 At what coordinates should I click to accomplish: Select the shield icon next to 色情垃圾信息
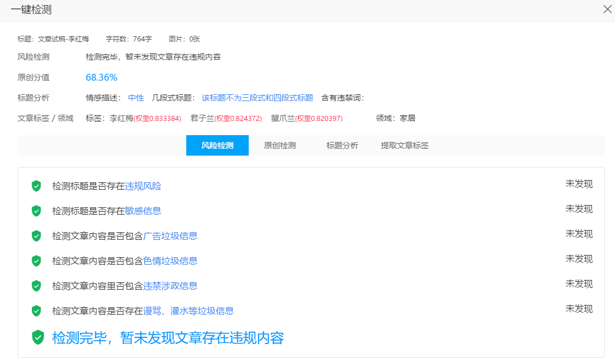coord(36,261)
